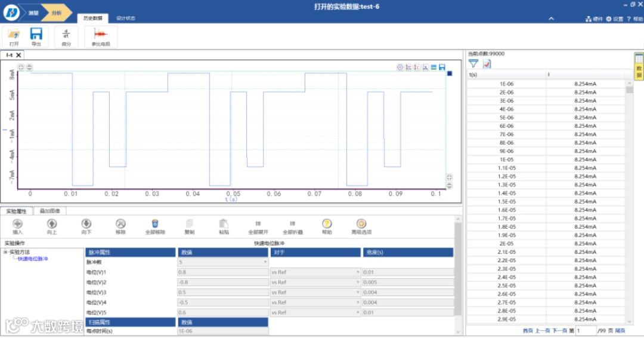Screen dimensions: 644x338
Task: Open the 脉冲数 dropdown showing 5
Action: click(223, 262)
